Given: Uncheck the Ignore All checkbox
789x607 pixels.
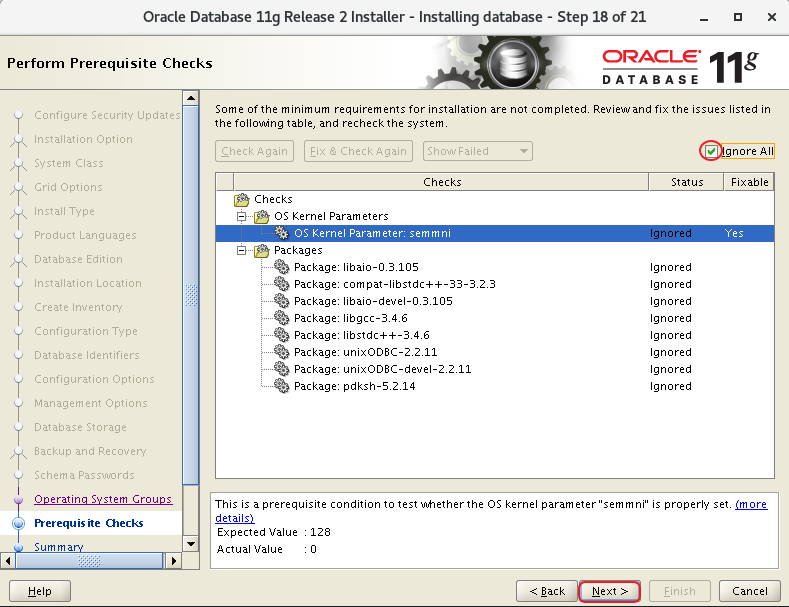Looking at the screenshot, I should point(711,151).
